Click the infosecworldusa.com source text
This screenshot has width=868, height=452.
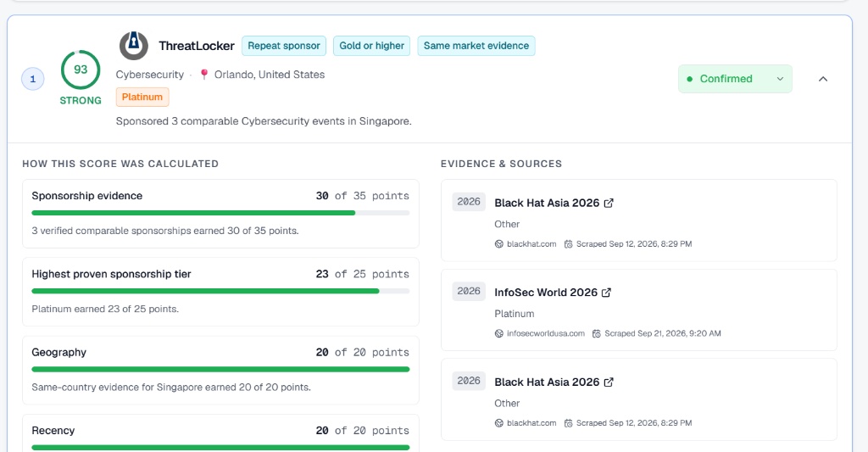tap(546, 333)
